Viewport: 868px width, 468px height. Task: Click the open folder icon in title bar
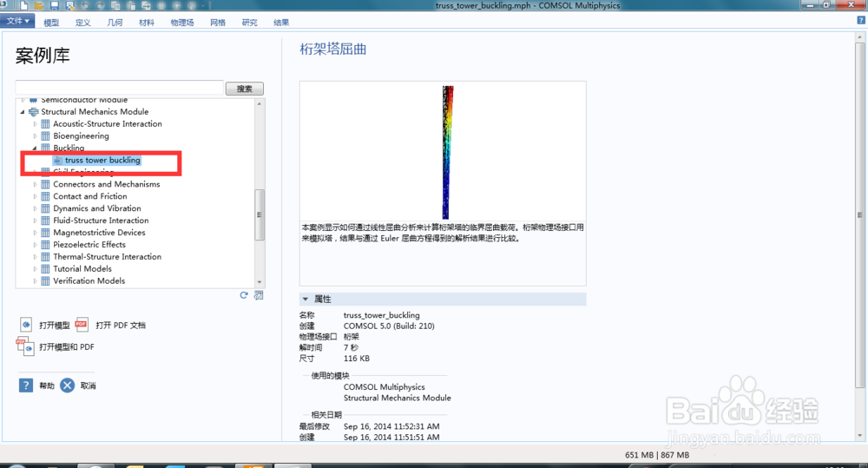tap(39, 5)
